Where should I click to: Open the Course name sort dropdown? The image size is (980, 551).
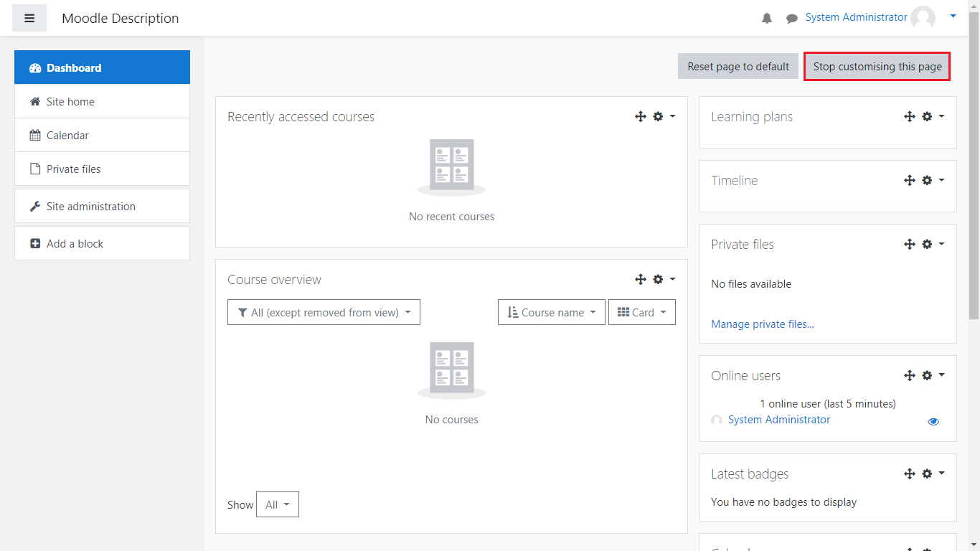click(x=551, y=312)
